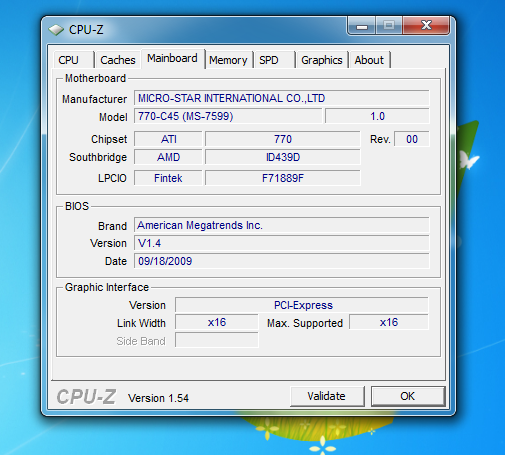Screen dimensions: 505x455
Task: Click the CPU-Z window title text
Action: tap(86, 30)
